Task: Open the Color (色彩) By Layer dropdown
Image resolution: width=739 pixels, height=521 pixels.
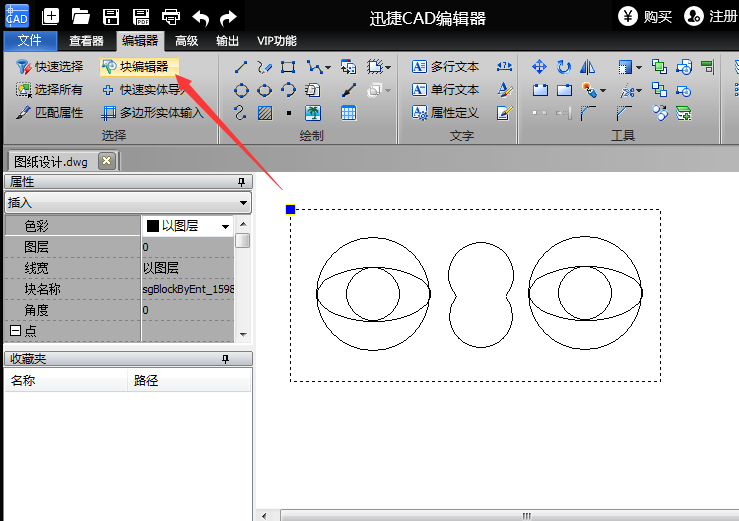Action: point(225,226)
